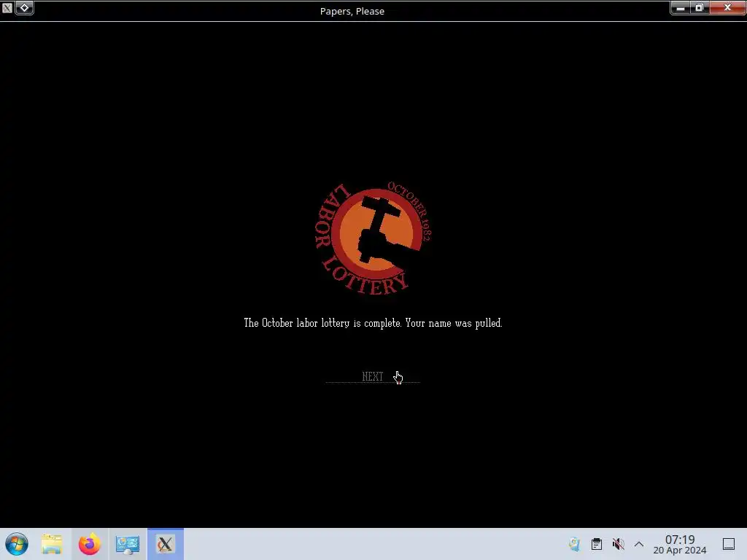Open the X window menu icon

[x=7, y=7]
